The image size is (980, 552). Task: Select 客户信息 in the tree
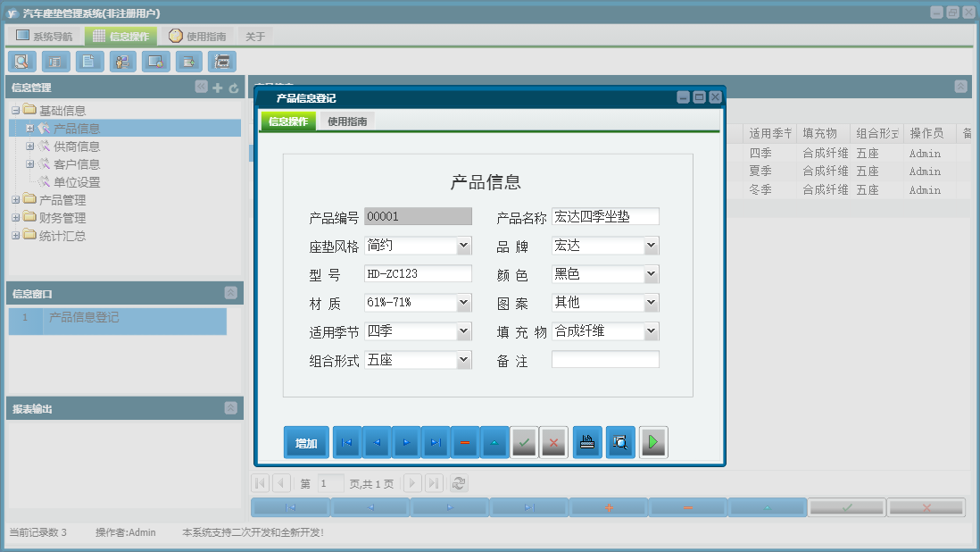[x=76, y=164]
